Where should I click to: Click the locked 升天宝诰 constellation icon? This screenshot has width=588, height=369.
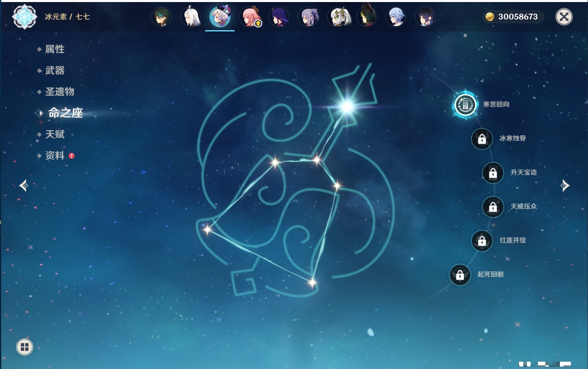tap(493, 173)
